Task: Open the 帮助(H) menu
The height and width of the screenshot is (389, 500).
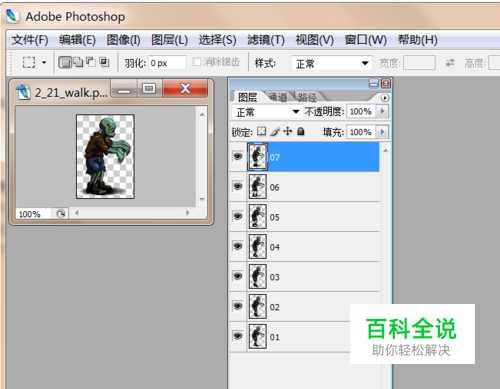Action: 417,40
